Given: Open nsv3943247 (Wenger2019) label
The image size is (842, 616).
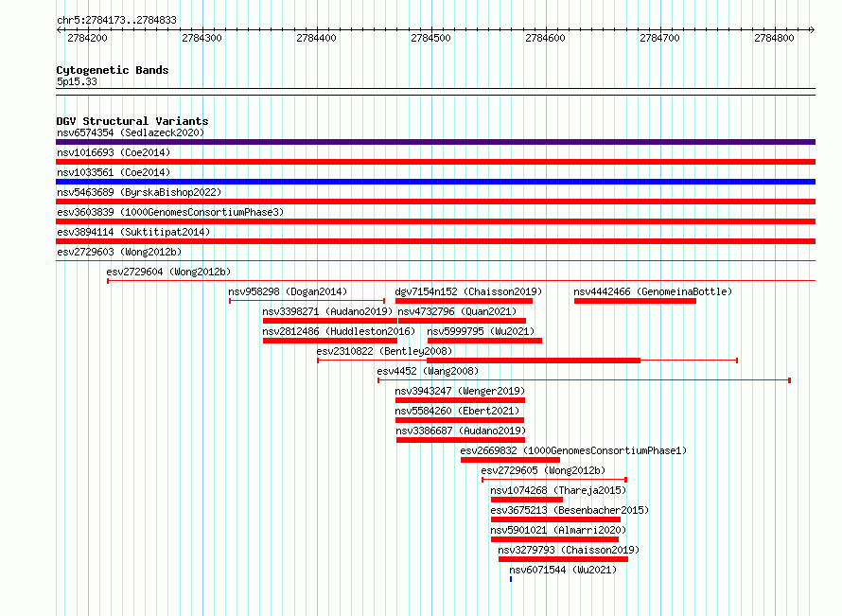Looking at the screenshot, I should [460, 391].
